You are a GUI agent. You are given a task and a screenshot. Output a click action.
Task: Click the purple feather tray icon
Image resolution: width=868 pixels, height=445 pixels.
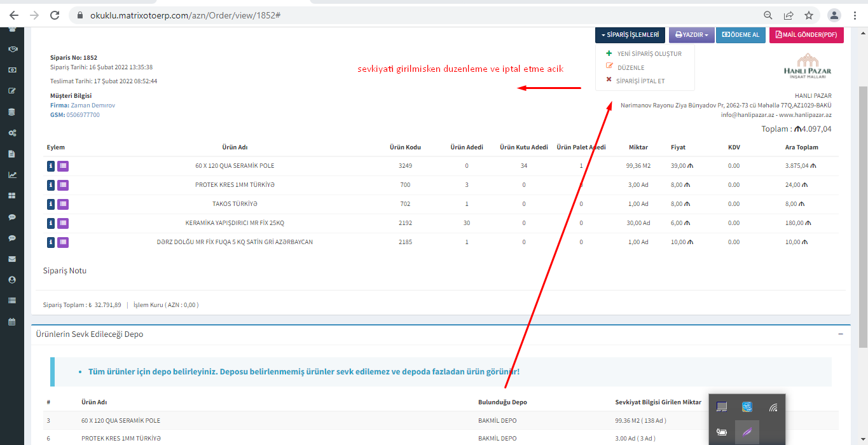pos(747,432)
